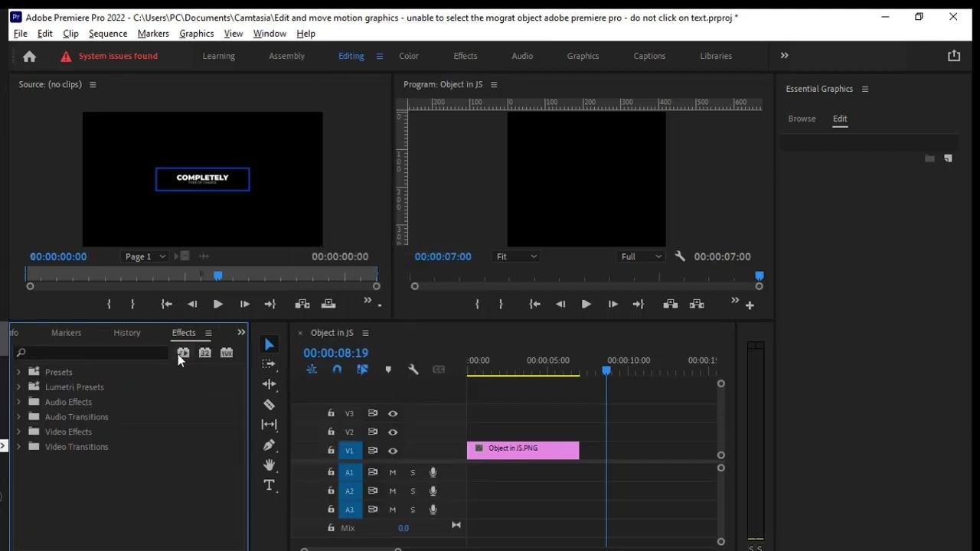The height and width of the screenshot is (551, 980).
Task: Open the Program monitor wrench settings
Action: (x=680, y=256)
